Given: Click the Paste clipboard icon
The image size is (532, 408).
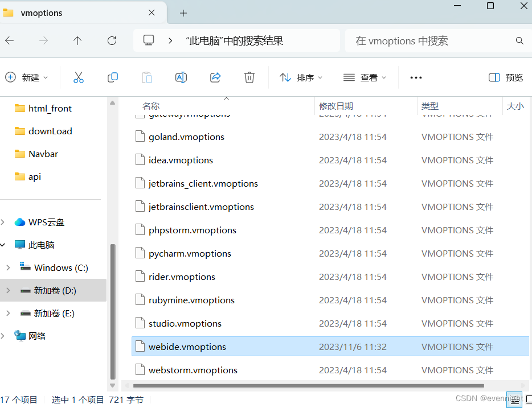Looking at the screenshot, I should click(147, 77).
